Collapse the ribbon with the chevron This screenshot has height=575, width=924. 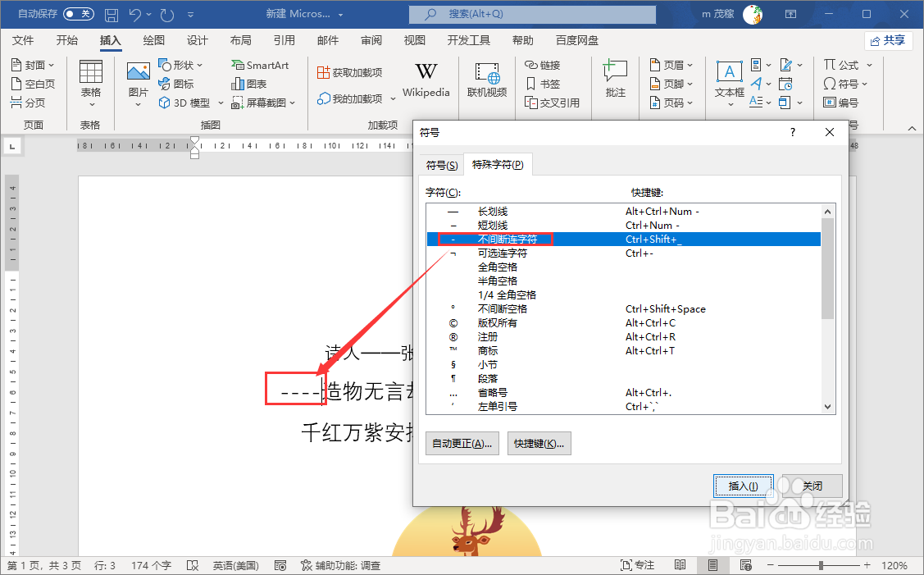[x=912, y=129]
